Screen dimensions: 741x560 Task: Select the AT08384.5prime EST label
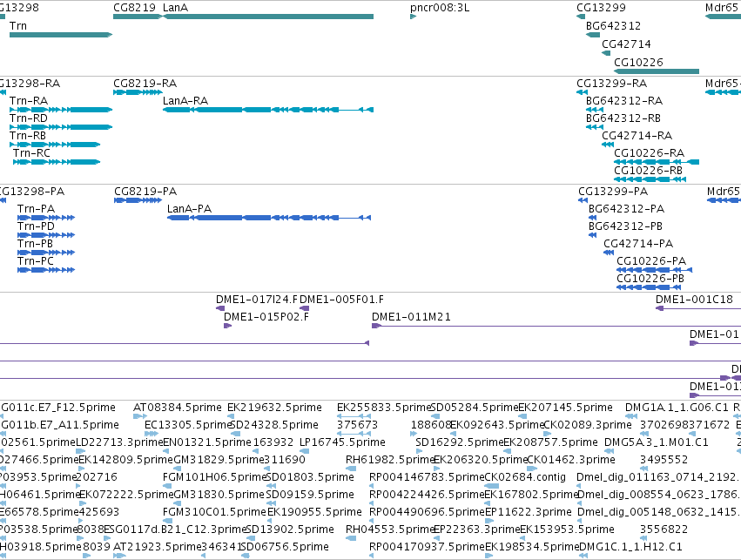tap(178, 408)
